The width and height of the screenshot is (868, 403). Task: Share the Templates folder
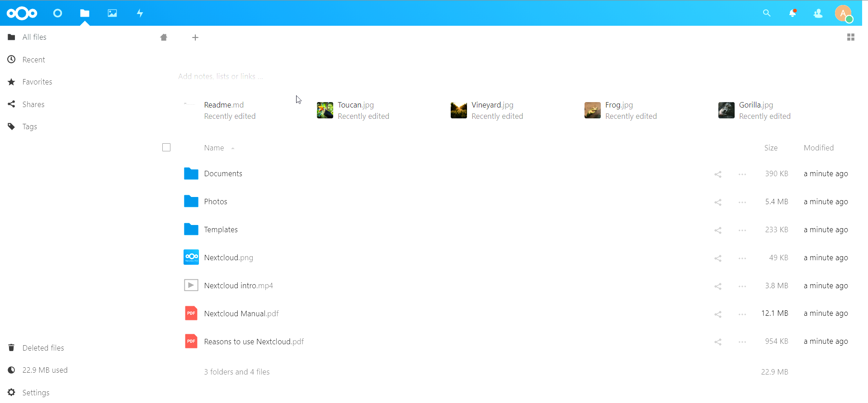[x=718, y=230]
